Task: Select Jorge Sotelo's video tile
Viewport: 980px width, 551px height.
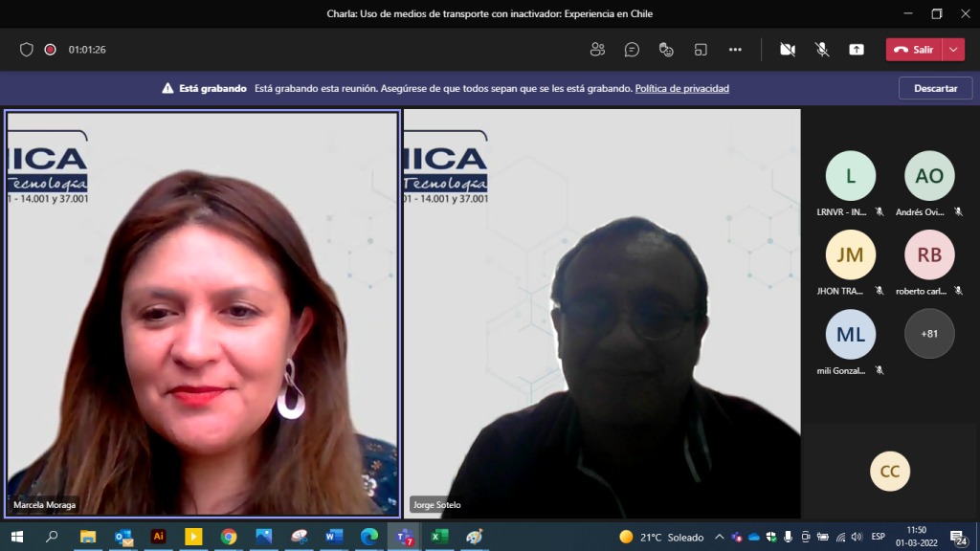Action: (x=601, y=314)
